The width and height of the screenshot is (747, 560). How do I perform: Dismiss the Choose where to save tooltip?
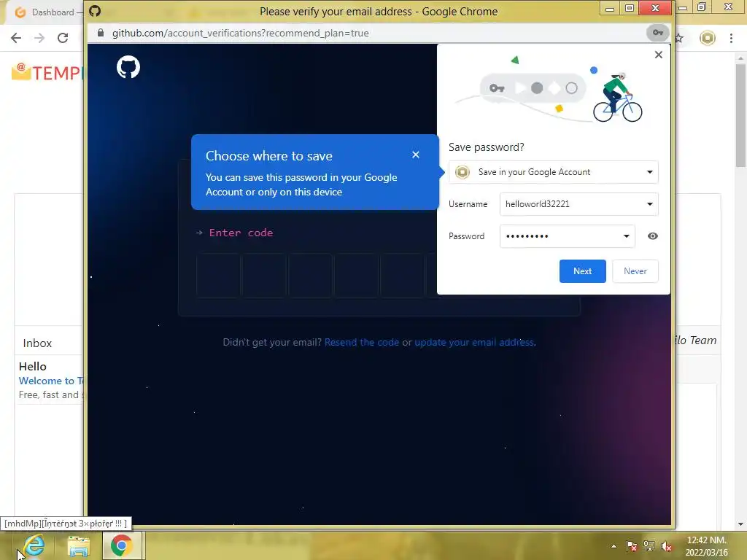[x=416, y=155]
